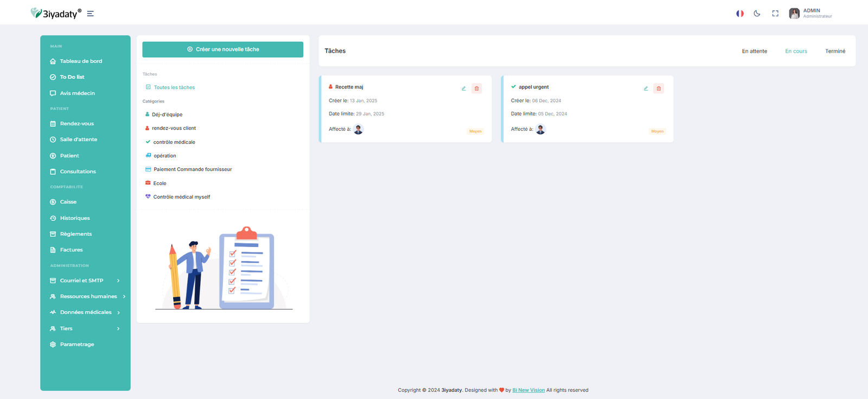Switch to the Terminé tab

835,51
